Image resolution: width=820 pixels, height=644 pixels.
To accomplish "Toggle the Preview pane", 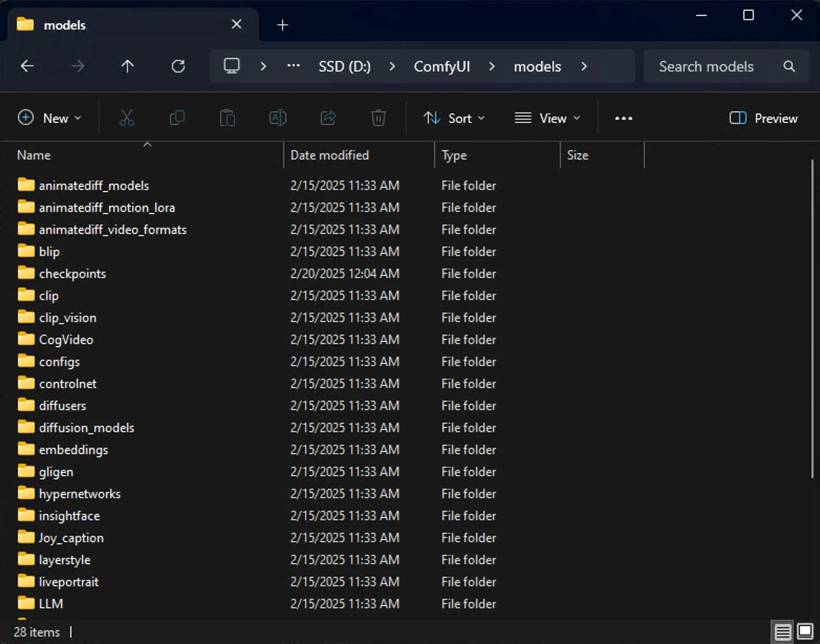I will pyautogui.click(x=763, y=118).
